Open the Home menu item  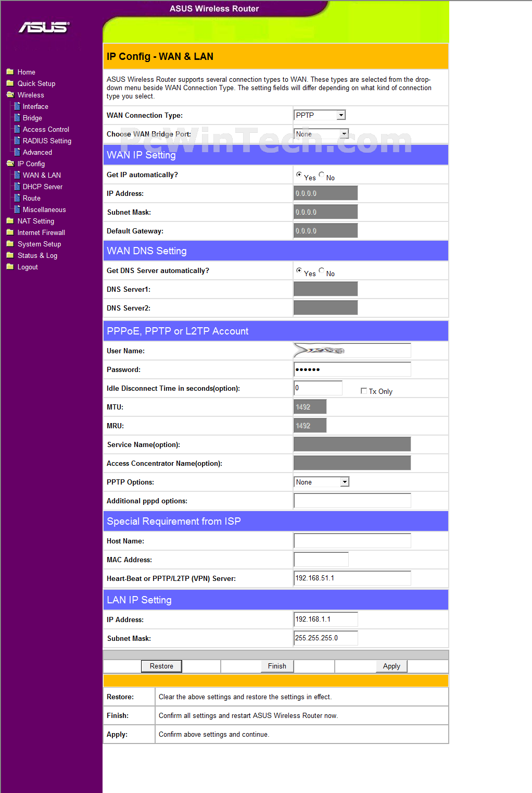point(27,72)
